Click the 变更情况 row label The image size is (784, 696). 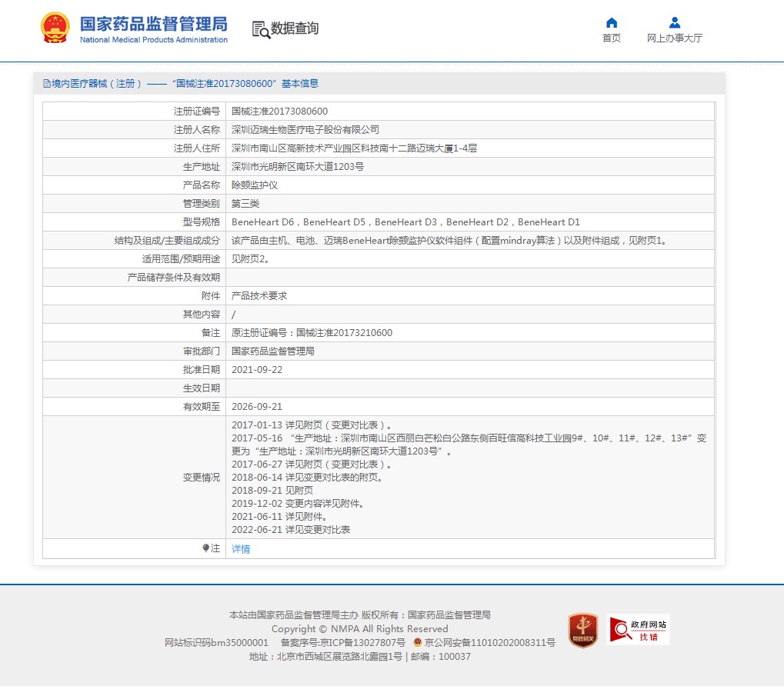click(201, 478)
